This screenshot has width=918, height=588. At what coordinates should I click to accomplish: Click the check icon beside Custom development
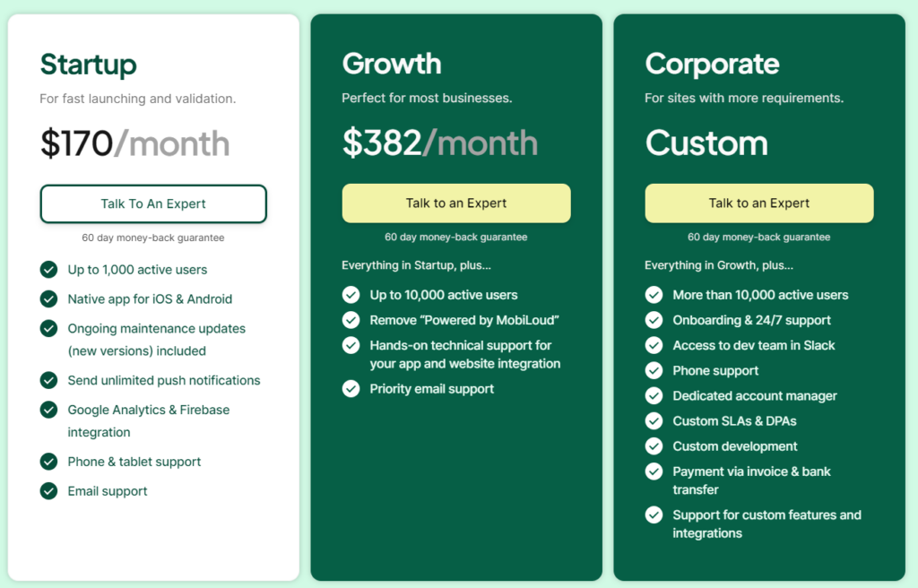coord(654,446)
